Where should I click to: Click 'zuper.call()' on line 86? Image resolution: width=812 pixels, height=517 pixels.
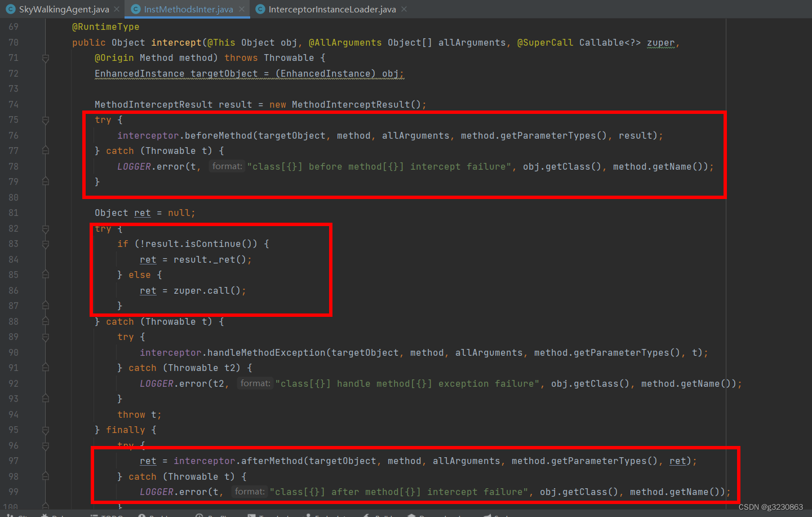pos(207,291)
